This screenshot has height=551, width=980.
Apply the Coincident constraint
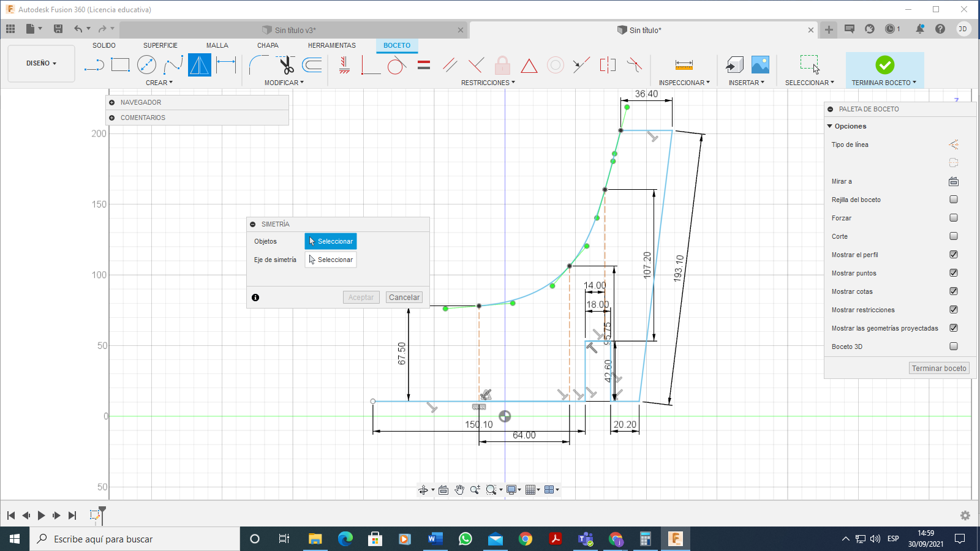coord(371,65)
